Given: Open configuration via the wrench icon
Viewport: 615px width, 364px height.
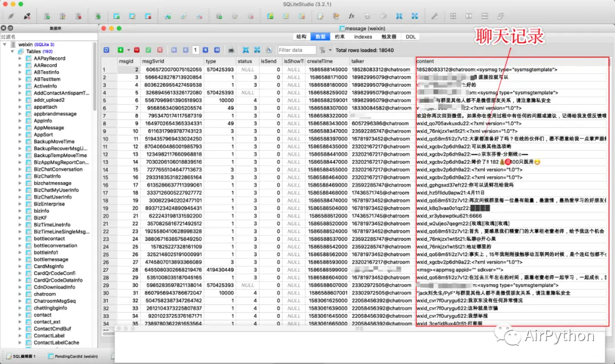Looking at the screenshot, I should click(434, 16).
